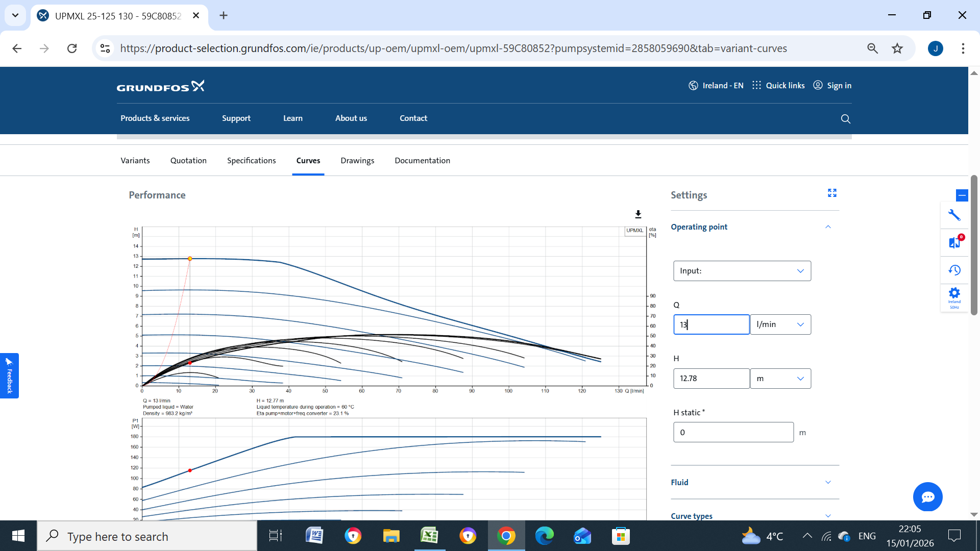This screenshot has width=980, height=551.
Task: Switch to the Specifications tab
Action: [251, 161]
